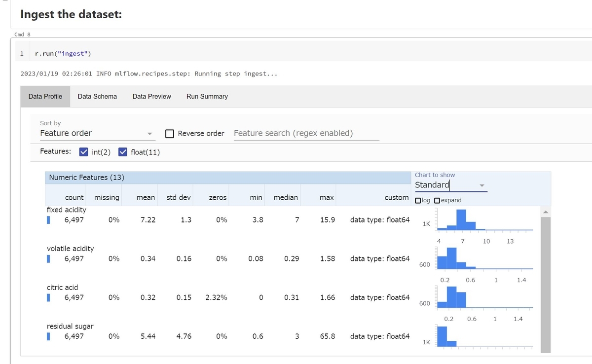Click the blue color marker beside citric acid count
Viewport: 592px width, 364px height.
tap(48, 297)
